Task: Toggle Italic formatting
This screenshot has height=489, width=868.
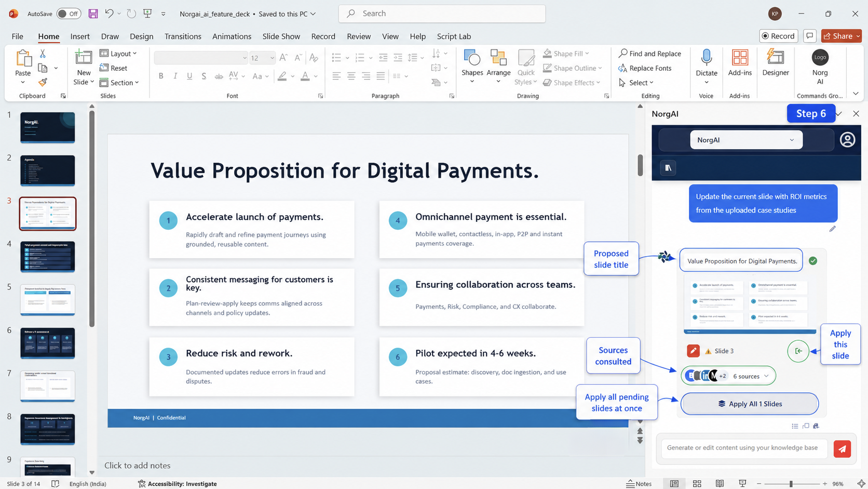Action: pyautogui.click(x=175, y=76)
